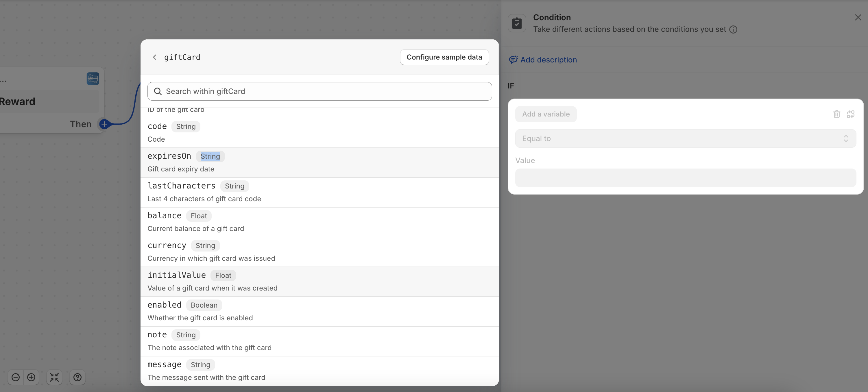Click the gift card reward step icon
868x392 pixels.
click(x=93, y=79)
